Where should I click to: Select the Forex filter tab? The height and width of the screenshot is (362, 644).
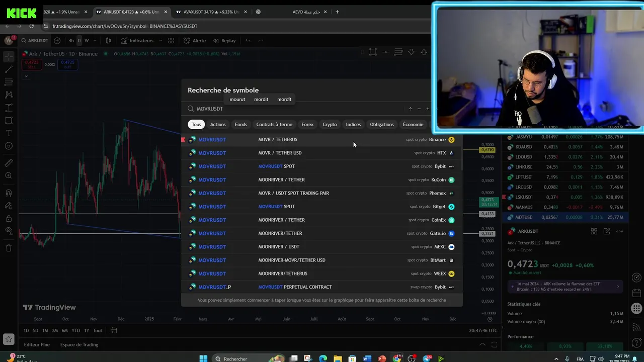point(307,124)
